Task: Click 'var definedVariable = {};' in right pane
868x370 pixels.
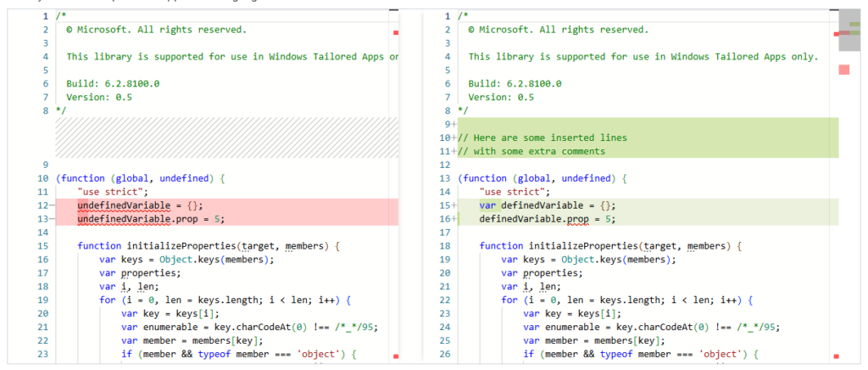Action: tap(548, 205)
